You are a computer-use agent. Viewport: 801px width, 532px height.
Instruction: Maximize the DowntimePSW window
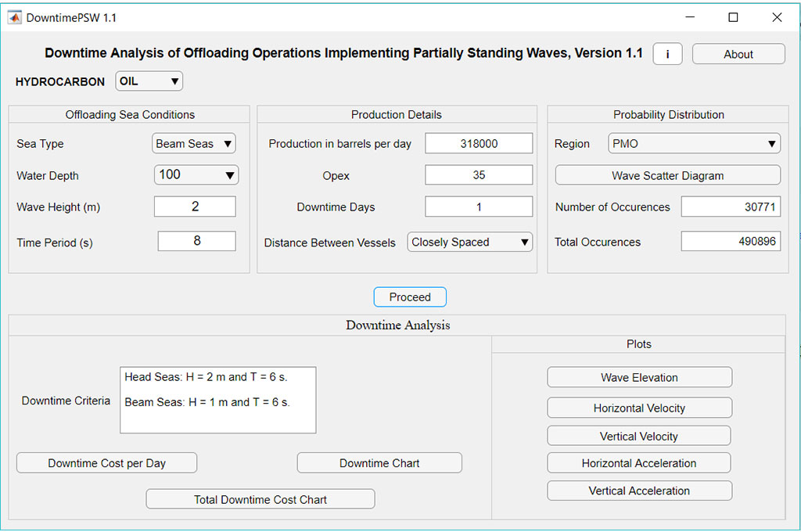(733, 17)
